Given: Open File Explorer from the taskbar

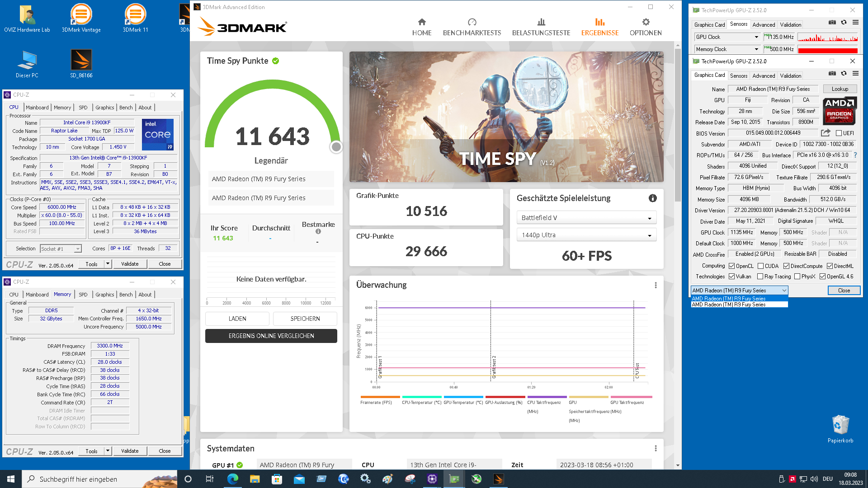Looking at the screenshot, I should point(255,479).
